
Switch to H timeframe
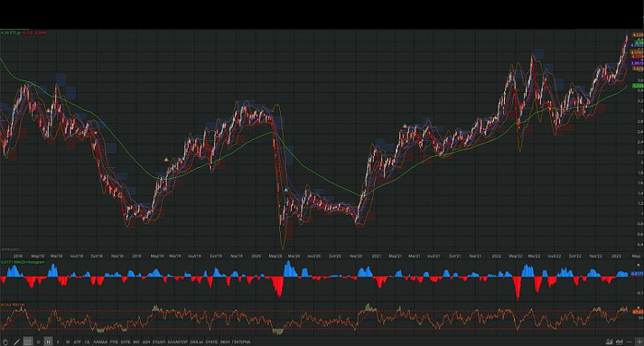(48, 342)
